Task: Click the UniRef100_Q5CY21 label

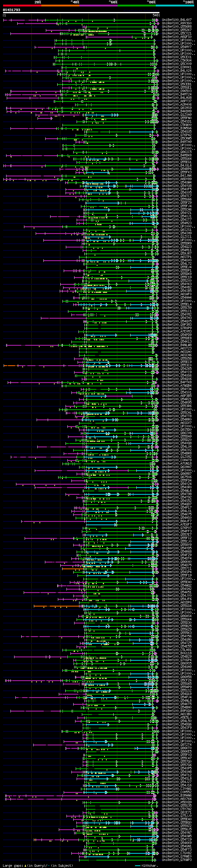Action: [x=177, y=33]
